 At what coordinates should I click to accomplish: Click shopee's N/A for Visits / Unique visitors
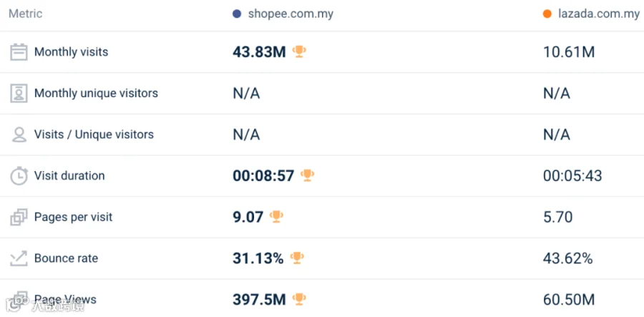tap(246, 135)
